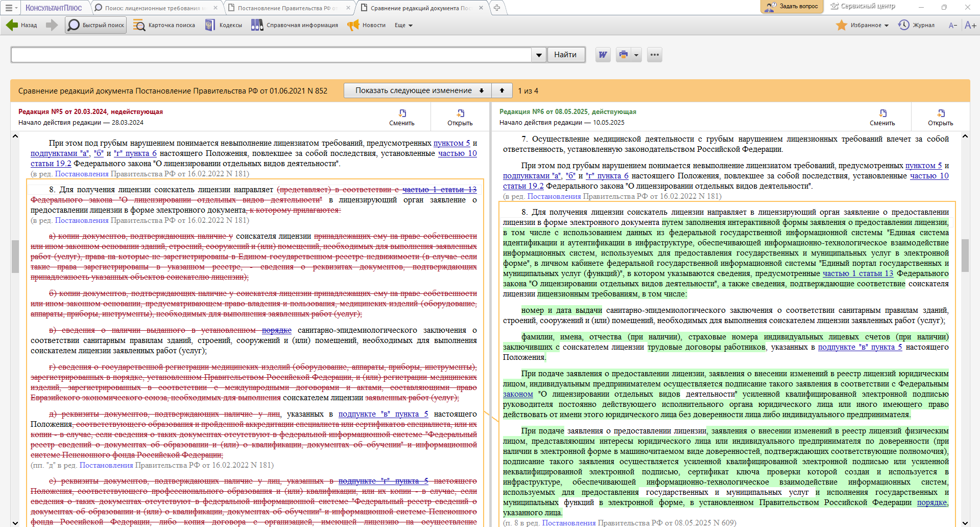Open Избранное favorites via the star

point(842,25)
